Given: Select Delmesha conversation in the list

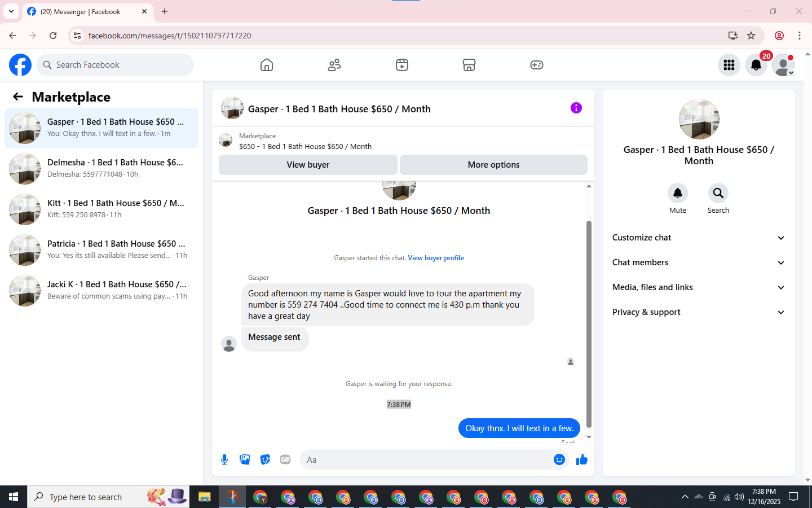Looking at the screenshot, I should coord(101,169).
